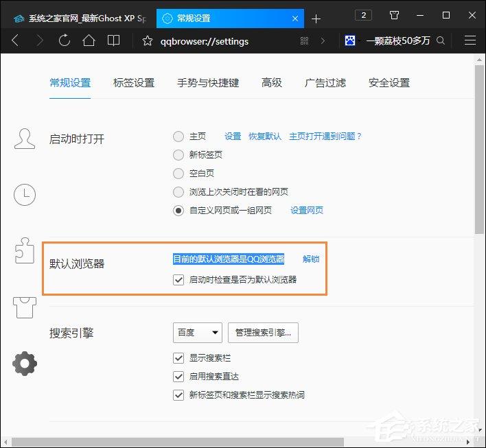
Task: Go back with the browser back arrow
Action: [x=15, y=40]
